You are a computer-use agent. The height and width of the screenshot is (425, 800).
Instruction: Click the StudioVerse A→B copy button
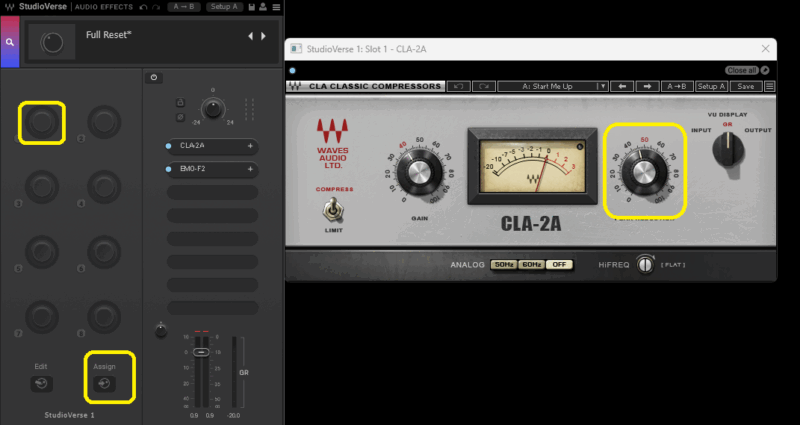184,7
